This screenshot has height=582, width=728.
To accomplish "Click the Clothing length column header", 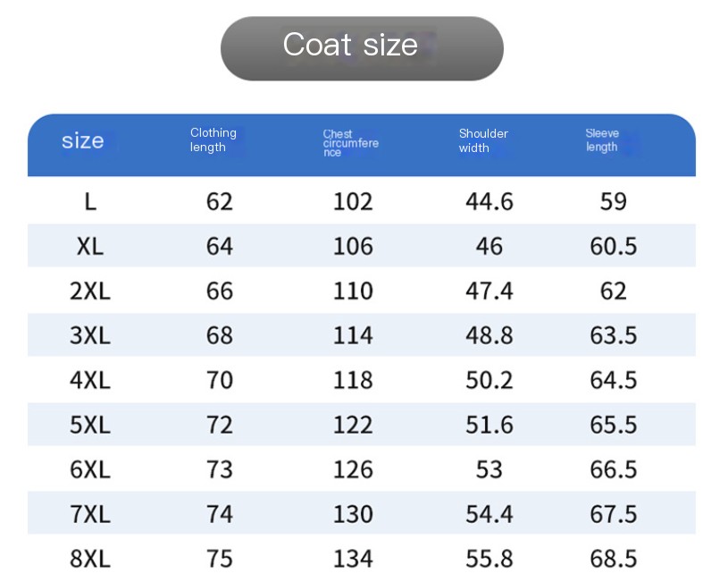I will coord(213,140).
